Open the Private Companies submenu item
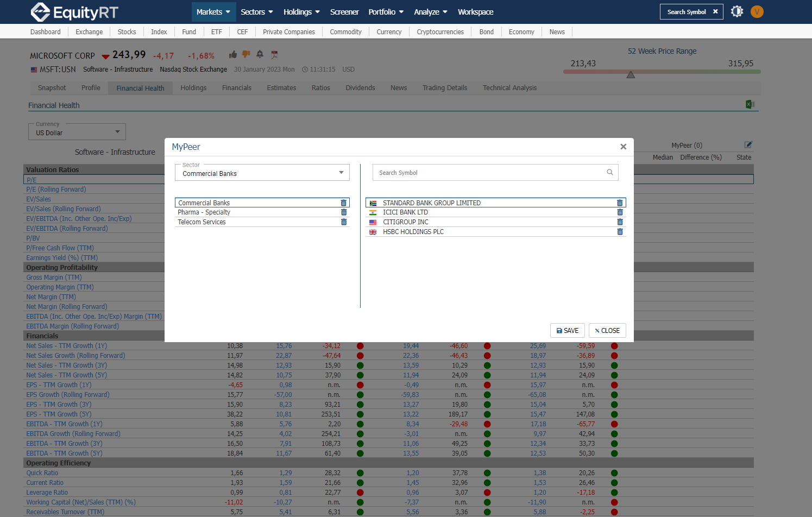812x517 pixels. point(288,31)
